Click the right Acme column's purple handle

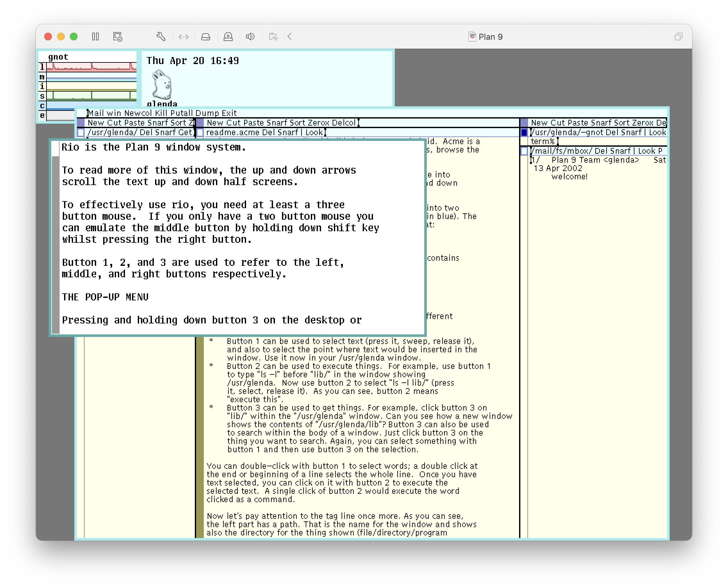[524, 123]
